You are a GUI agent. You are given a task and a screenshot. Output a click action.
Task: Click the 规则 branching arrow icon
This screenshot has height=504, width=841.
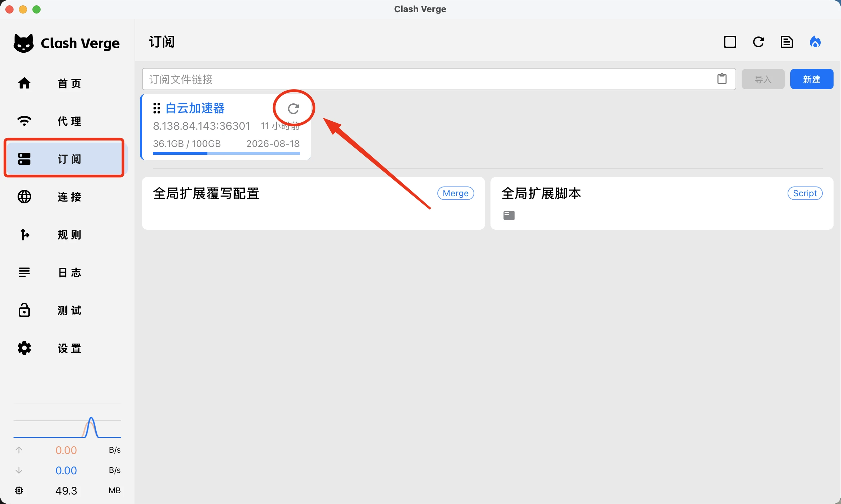click(x=24, y=235)
